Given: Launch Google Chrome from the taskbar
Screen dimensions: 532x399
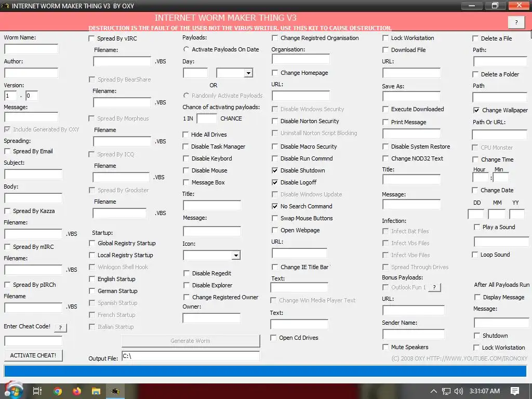Looking at the screenshot, I should point(57,391).
